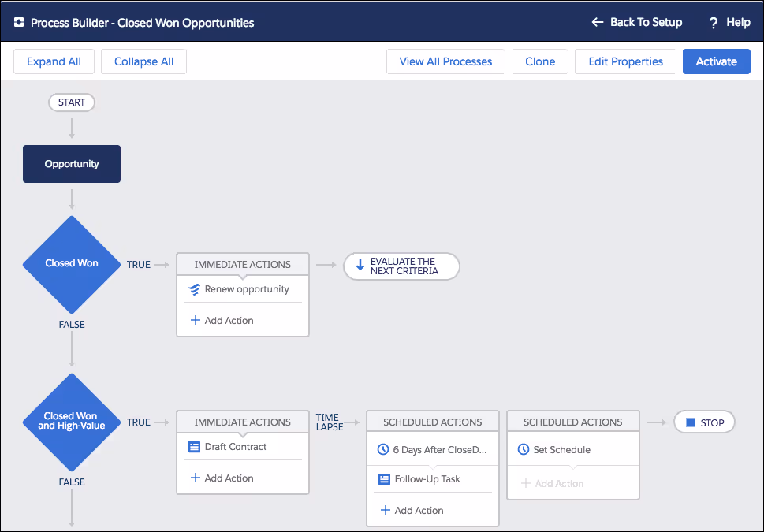This screenshot has width=764, height=532.
Task: Click the FALSE label below Closed Won and High-Value
Action: coord(72,482)
